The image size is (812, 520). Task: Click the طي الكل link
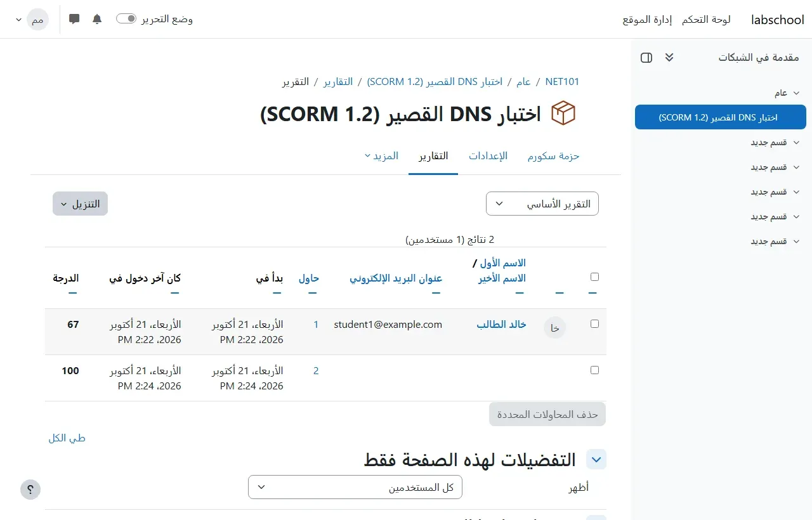[x=67, y=438]
